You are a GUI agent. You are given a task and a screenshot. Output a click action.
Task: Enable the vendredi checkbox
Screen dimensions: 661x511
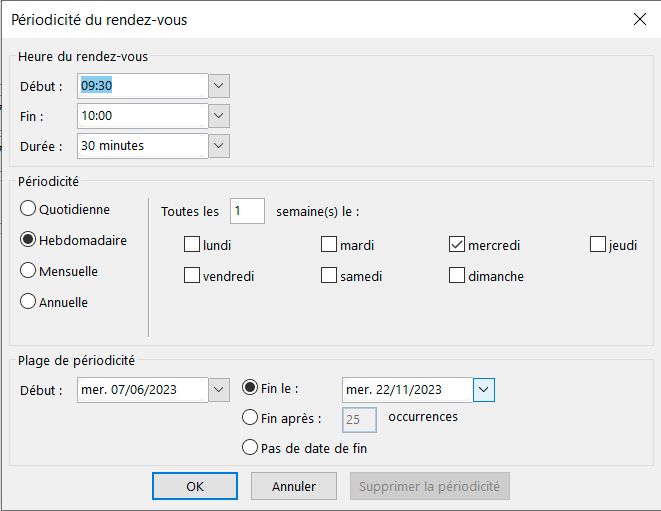point(192,275)
